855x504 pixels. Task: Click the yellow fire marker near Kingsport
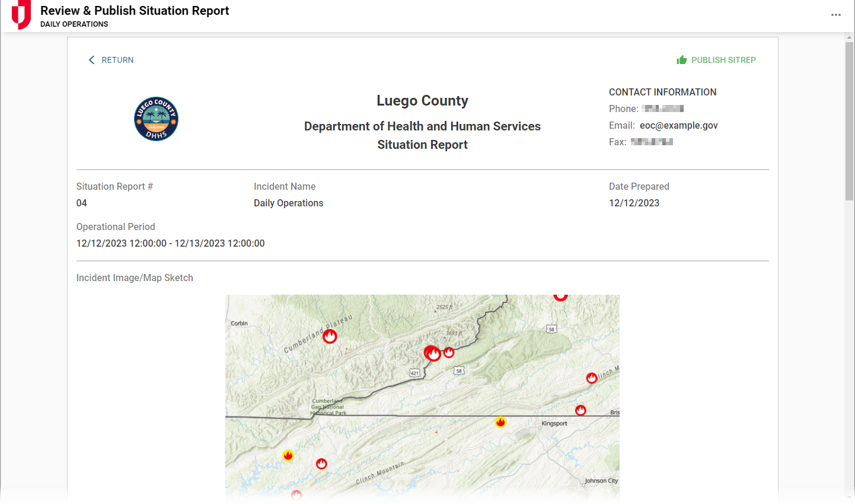[501, 422]
